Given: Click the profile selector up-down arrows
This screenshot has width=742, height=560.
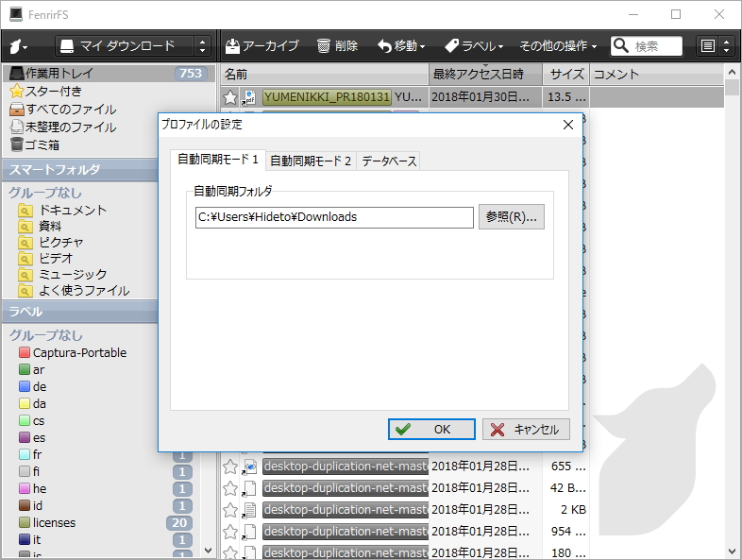Looking at the screenshot, I should tap(202, 46).
